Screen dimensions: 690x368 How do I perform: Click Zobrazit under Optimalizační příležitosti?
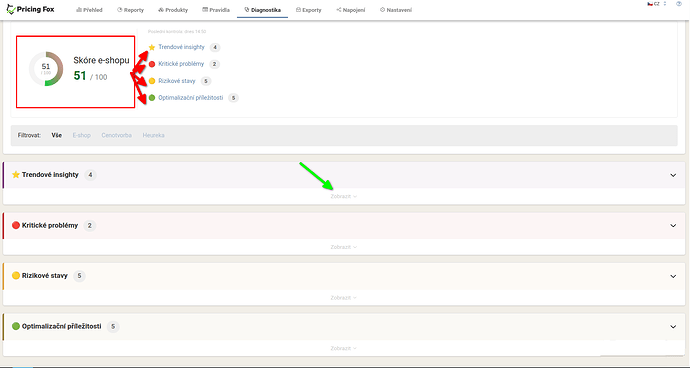click(343, 348)
